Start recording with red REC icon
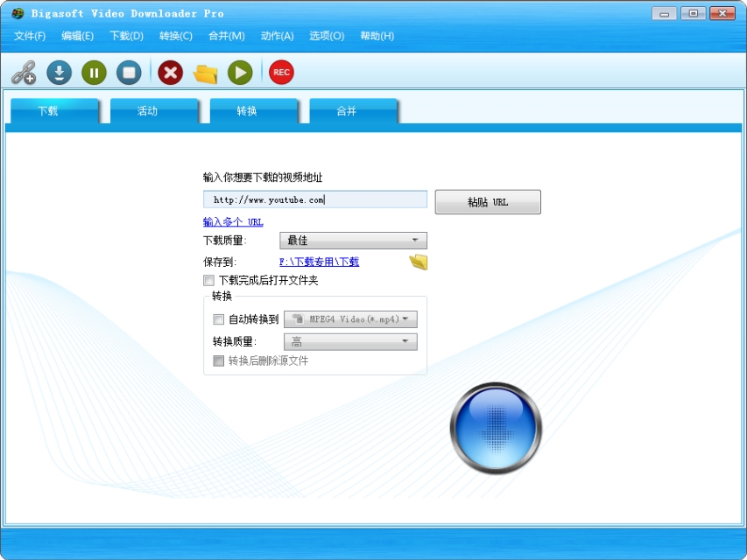 tap(281, 73)
